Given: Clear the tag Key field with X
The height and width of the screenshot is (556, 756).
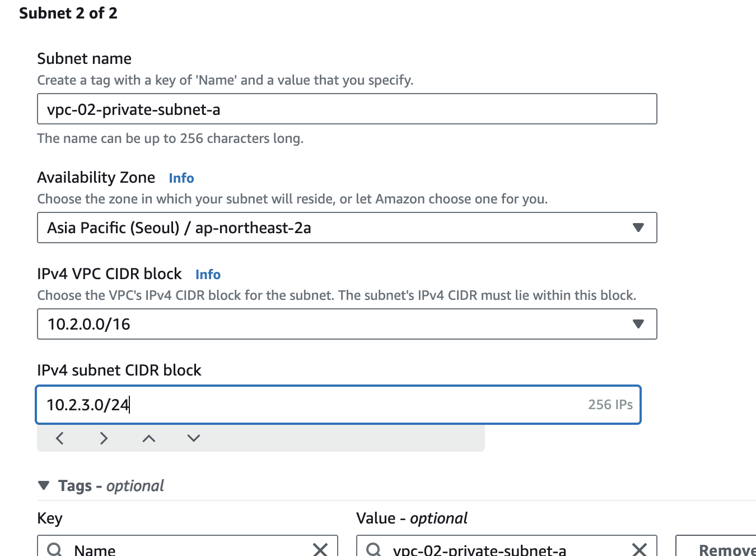Looking at the screenshot, I should 320,549.
